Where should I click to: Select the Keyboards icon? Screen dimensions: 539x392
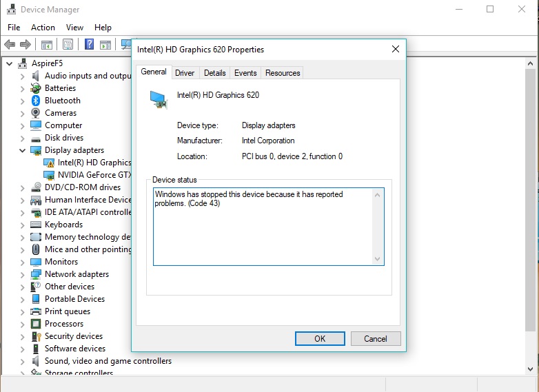pyautogui.click(x=36, y=225)
